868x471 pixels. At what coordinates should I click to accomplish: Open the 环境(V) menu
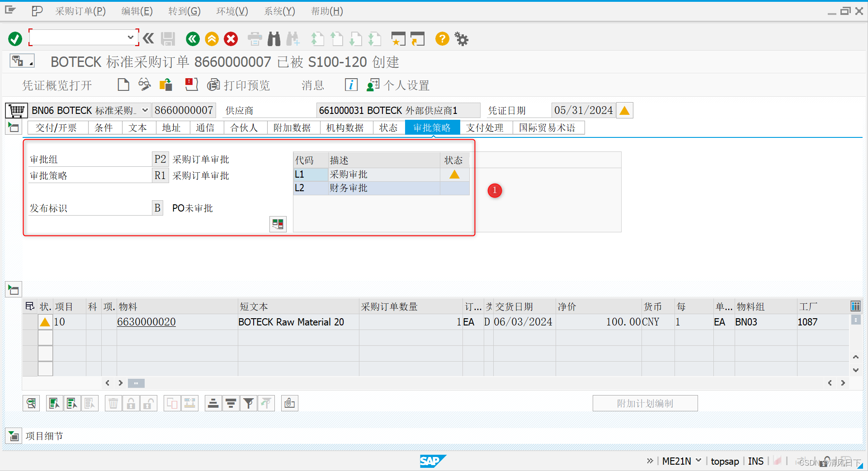click(x=232, y=11)
